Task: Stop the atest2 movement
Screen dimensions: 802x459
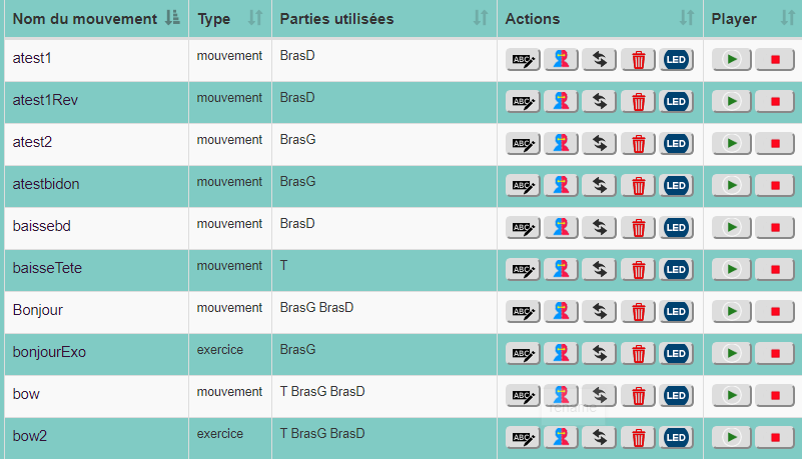Action: [x=775, y=144]
